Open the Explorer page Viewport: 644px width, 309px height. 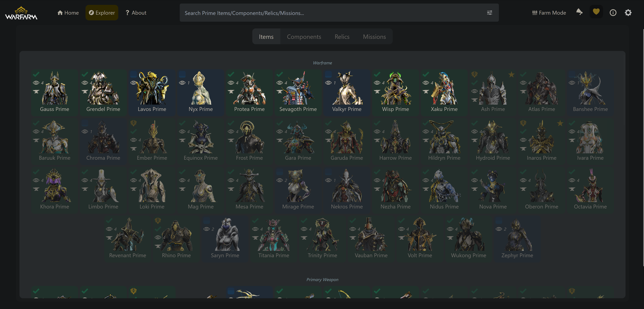(x=102, y=13)
